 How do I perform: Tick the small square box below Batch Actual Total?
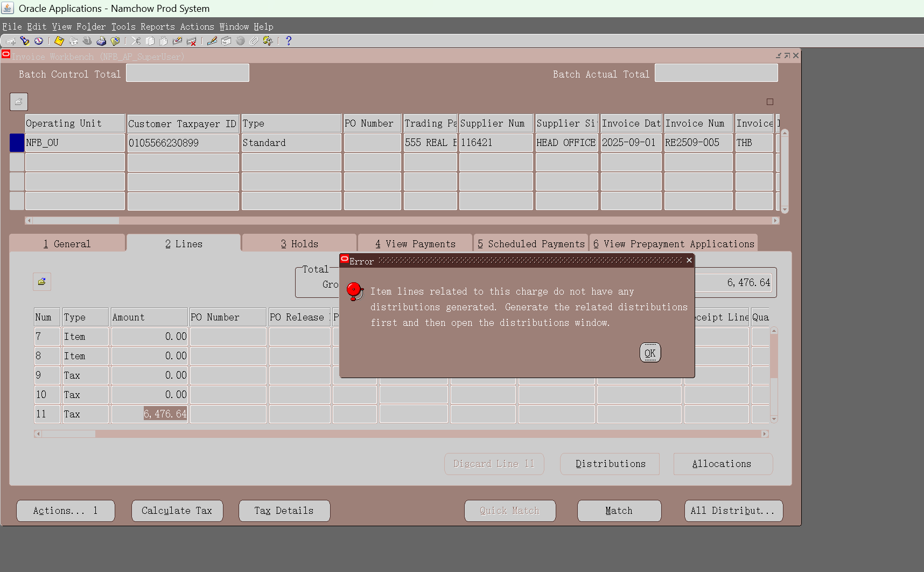(x=770, y=102)
